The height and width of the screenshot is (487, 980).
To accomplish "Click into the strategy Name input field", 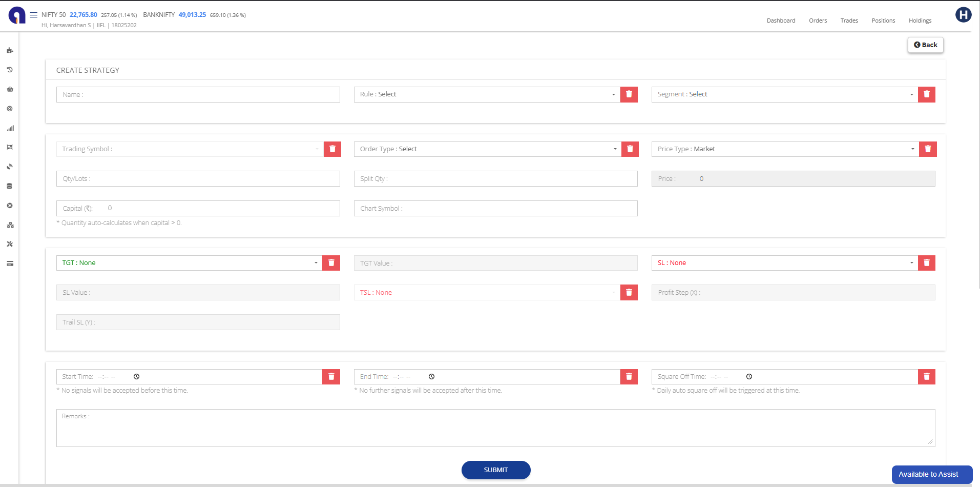I will [x=198, y=95].
